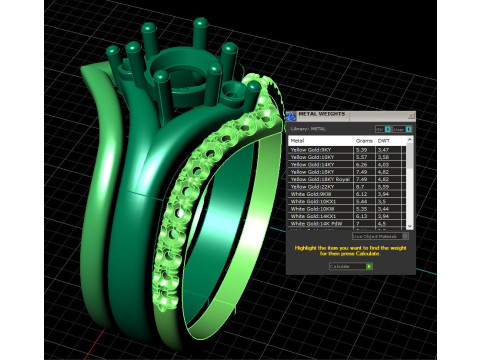480x360 pixels.
Task: Toggle Use Object Materials option
Action: tap(380, 236)
